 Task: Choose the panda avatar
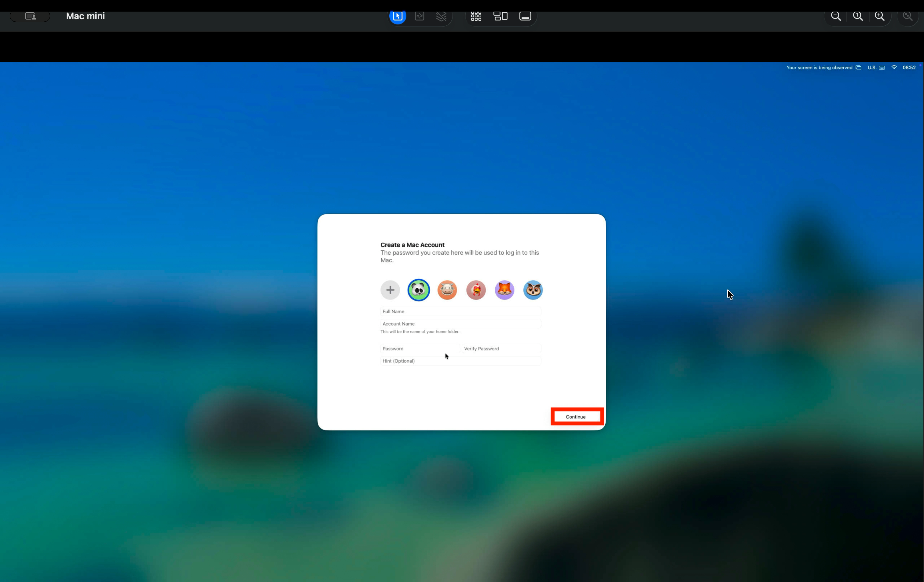[x=419, y=290]
